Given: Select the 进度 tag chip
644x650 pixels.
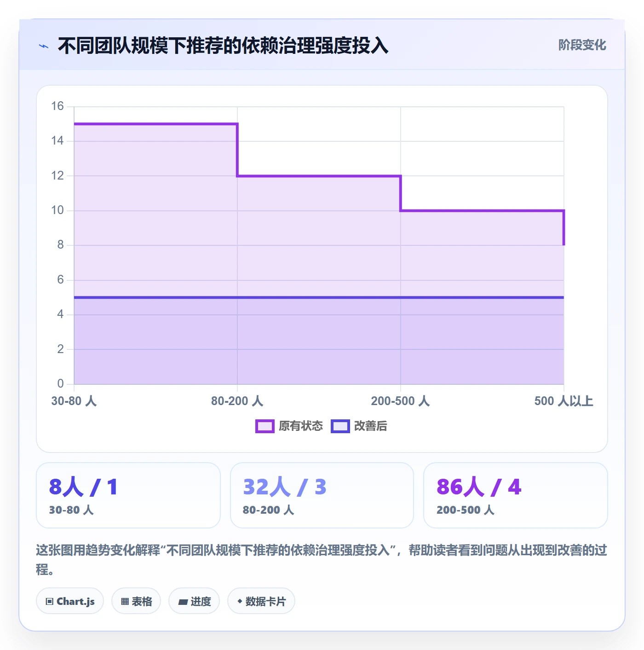Looking at the screenshot, I should pos(194,601).
